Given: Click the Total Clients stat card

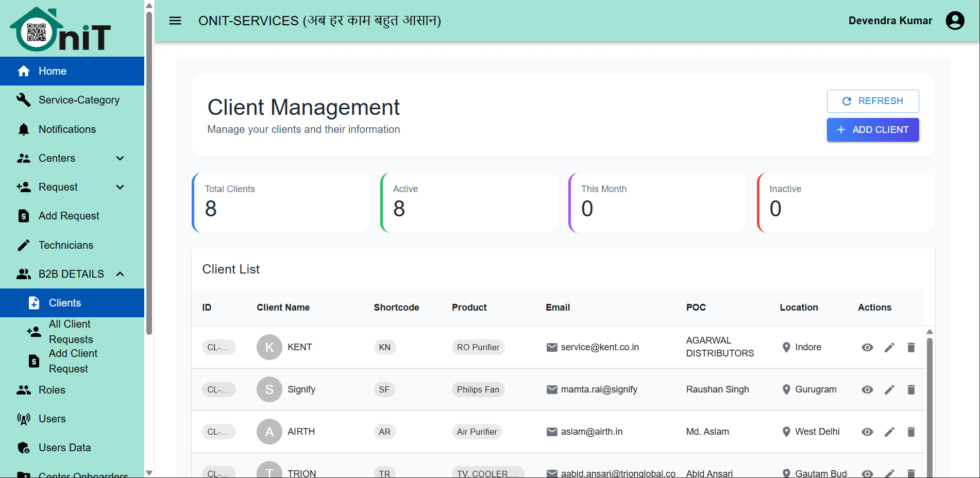Looking at the screenshot, I should (281, 202).
